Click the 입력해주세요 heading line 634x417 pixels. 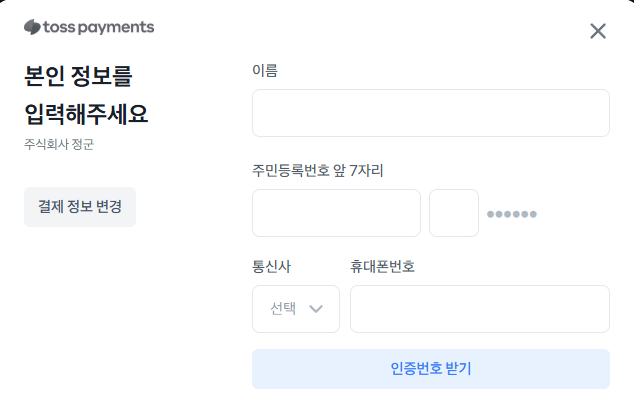click(86, 113)
